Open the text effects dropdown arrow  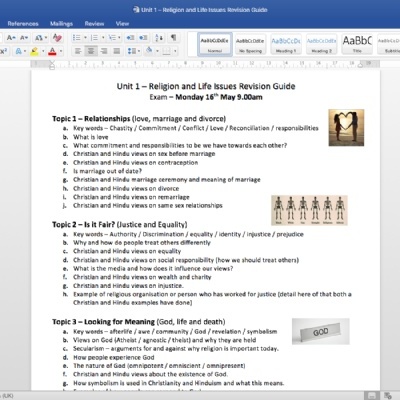click(25, 51)
